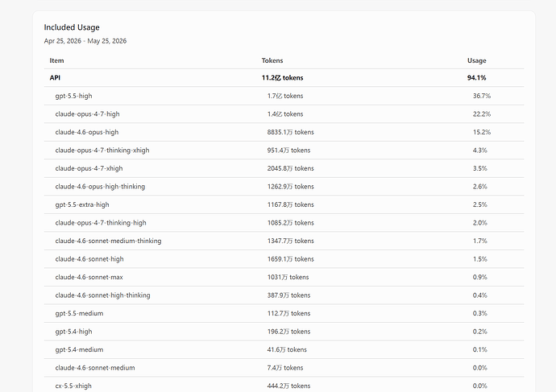Image resolution: width=556 pixels, height=392 pixels.
Task: Click the 8835.1万 tokens cell
Action: [290, 132]
